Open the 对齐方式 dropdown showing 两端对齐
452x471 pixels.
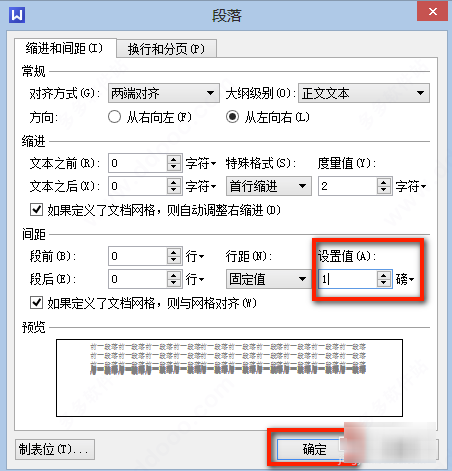point(164,93)
